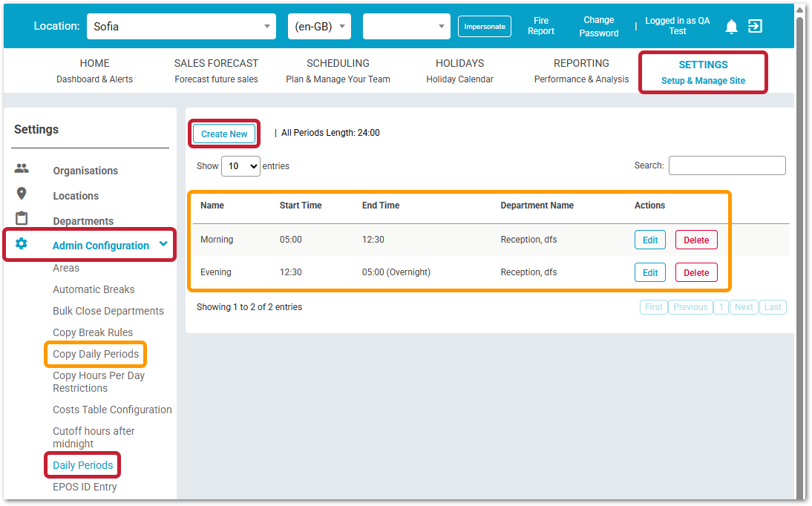Click the Search input field
Image resolution: width=812 pixels, height=506 pixels.
[x=727, y=165]
